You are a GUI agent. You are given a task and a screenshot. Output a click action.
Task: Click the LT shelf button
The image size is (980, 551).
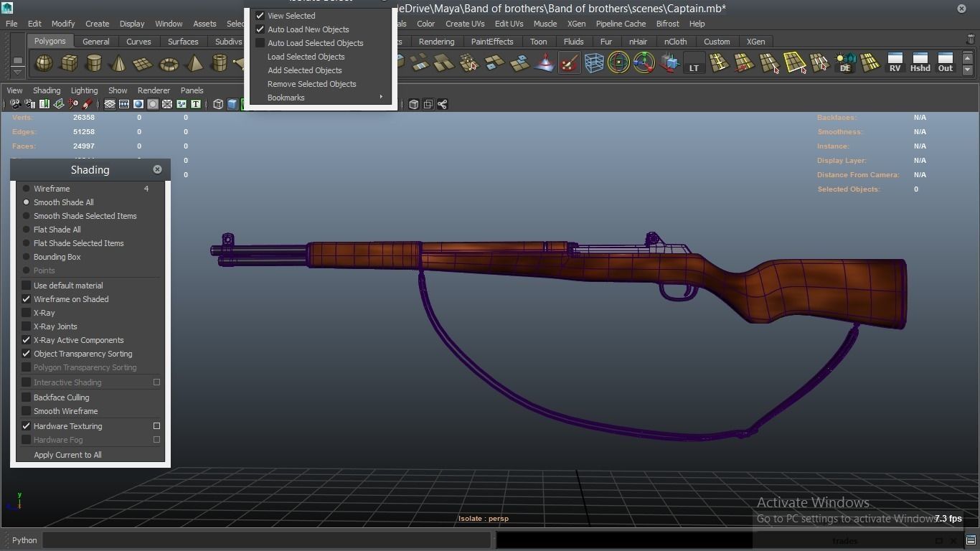tap(694, 63)
